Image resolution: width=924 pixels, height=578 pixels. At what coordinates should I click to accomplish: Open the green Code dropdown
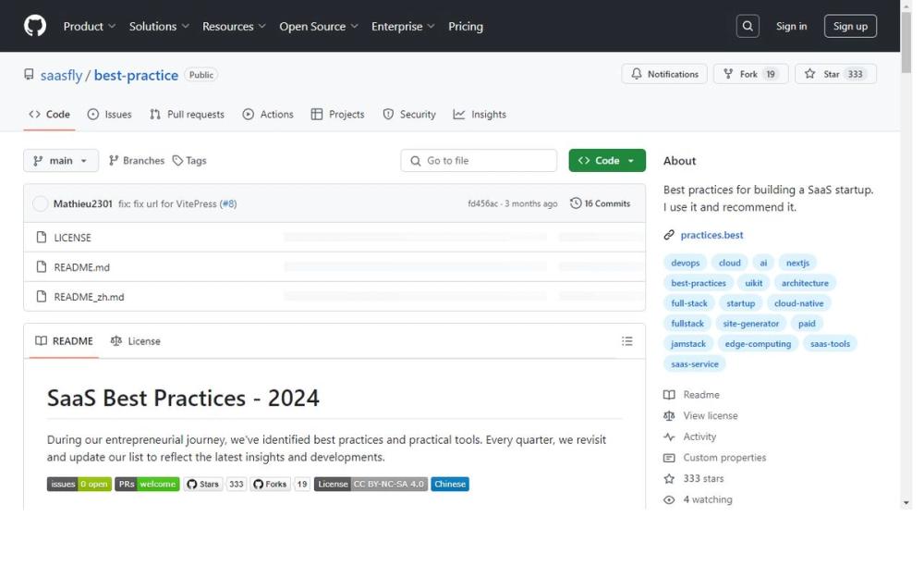pos(607,160)
